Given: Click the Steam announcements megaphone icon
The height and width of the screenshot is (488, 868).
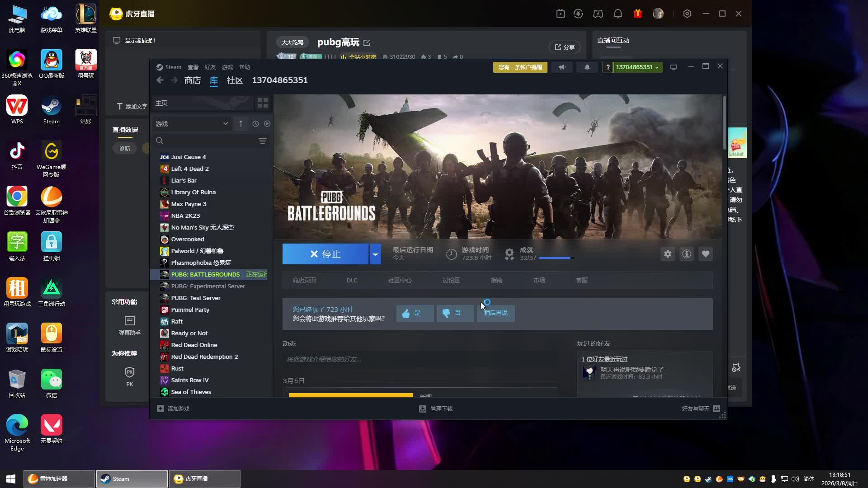Looking at the screenshot, I should click(562, 67).
